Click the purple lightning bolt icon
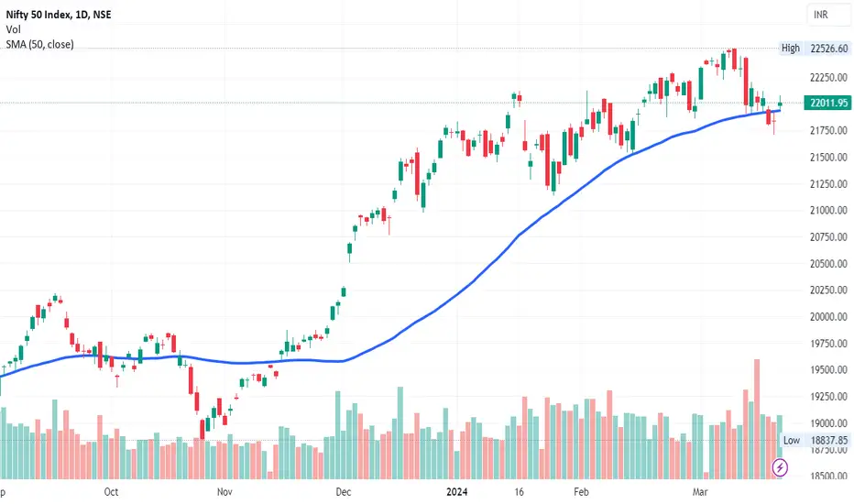The width and height of the screenshot is (854, 504). 780,467
